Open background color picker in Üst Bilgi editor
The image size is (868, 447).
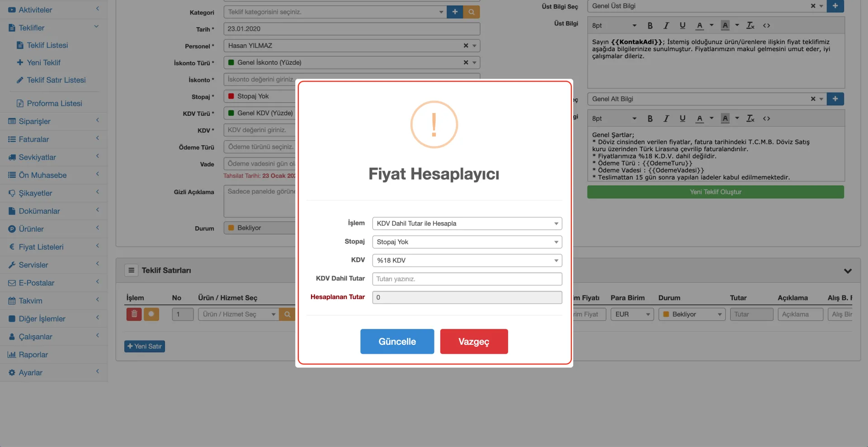[737, 26]
